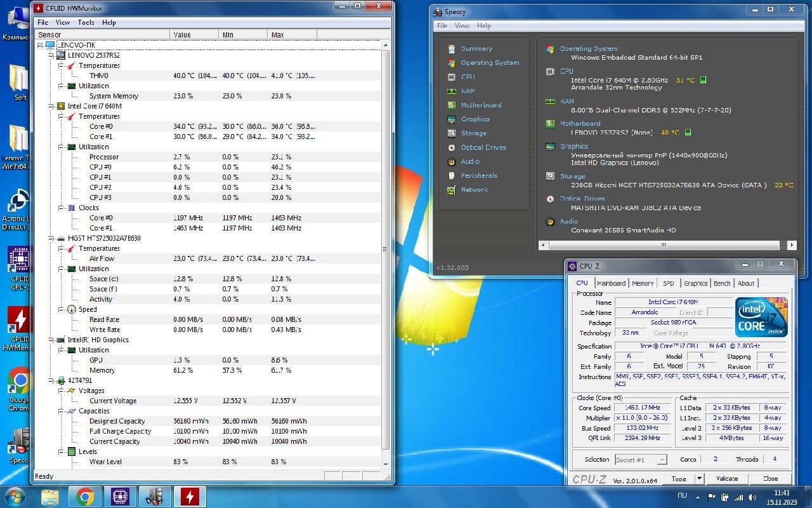Open Help menu in Speccy

(x=484, y=25)
